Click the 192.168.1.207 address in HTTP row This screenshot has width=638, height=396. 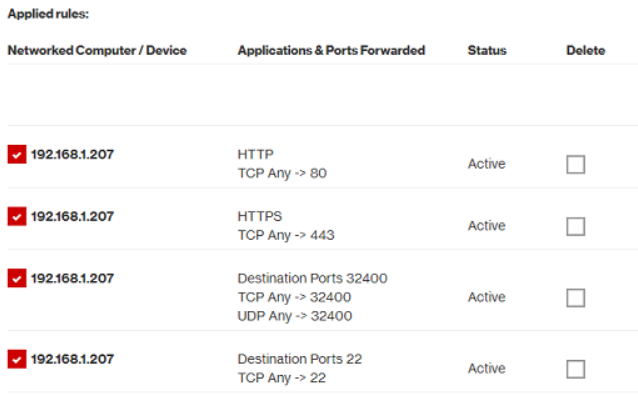tap(72, 155)
